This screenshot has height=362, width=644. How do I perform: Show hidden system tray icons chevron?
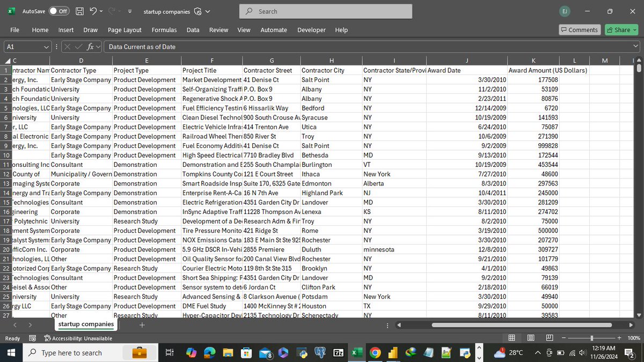pos(537,352)
